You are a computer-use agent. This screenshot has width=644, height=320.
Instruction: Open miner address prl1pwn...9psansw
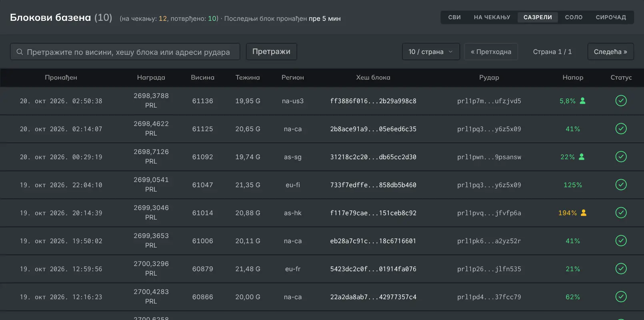click(489, 157)
